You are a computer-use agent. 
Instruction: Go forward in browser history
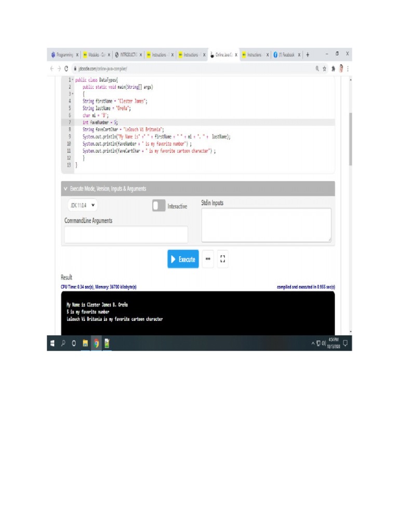pyautogui.click(x=59, y=69)
